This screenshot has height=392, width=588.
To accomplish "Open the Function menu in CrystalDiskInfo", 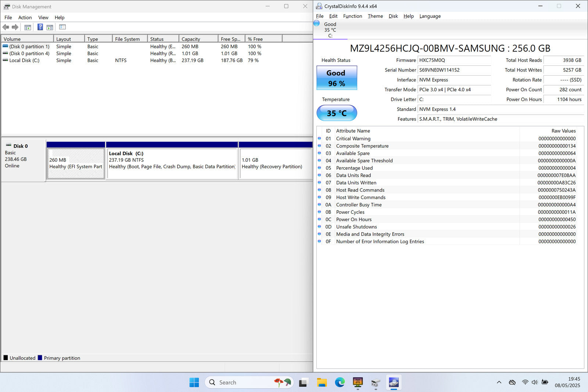I will (x=352, y=16).
